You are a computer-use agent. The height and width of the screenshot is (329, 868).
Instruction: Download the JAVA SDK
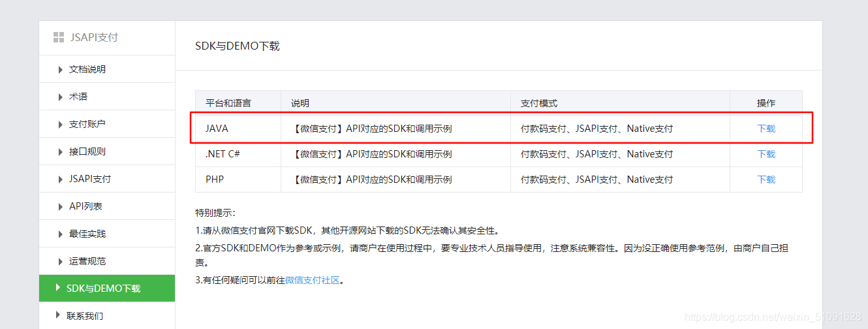(x=766, y=129)
